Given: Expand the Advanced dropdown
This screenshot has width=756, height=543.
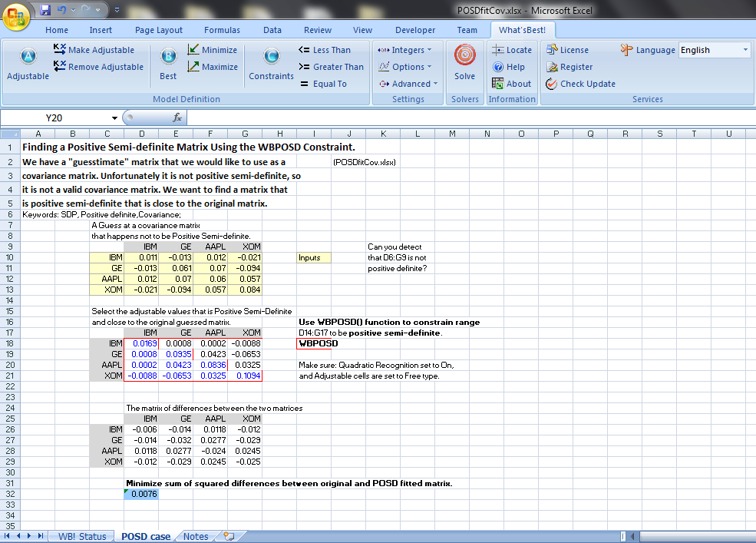Looking at the screenshot, I should [x=408, y=84].
